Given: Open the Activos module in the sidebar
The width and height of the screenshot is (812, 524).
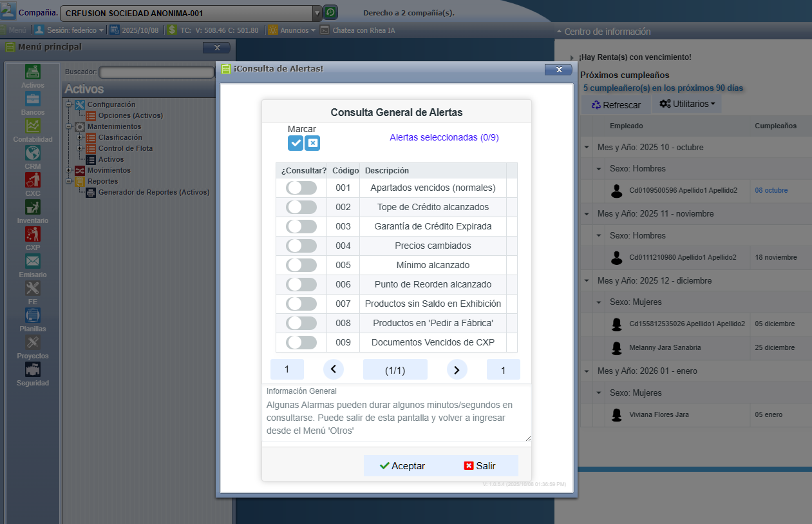Looking at the screenshot, I should click(x=32, y=72).
